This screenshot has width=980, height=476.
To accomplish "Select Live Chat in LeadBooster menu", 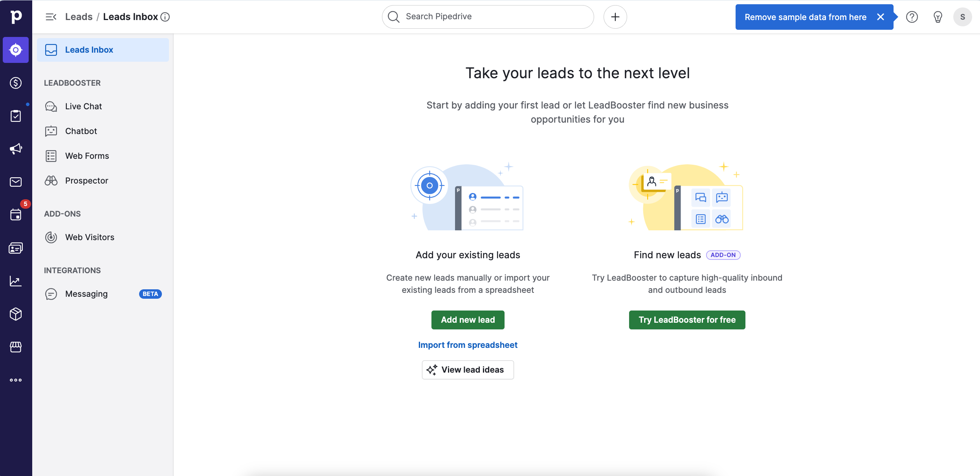I will coord(83,107).
